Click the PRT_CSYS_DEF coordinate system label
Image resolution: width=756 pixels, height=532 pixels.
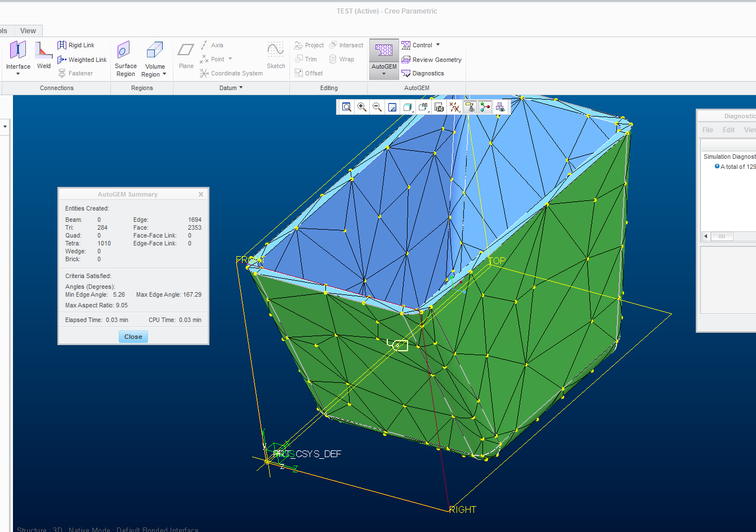307,454
